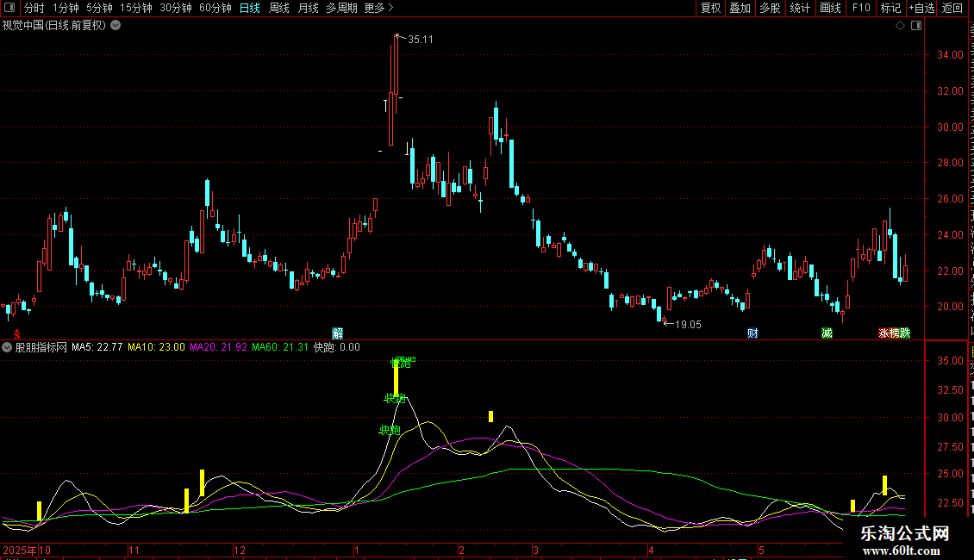Click the 2025年 date axis label
Viewport: 974px width, 560px height.
pyautogui.click(x=19, y=550)
